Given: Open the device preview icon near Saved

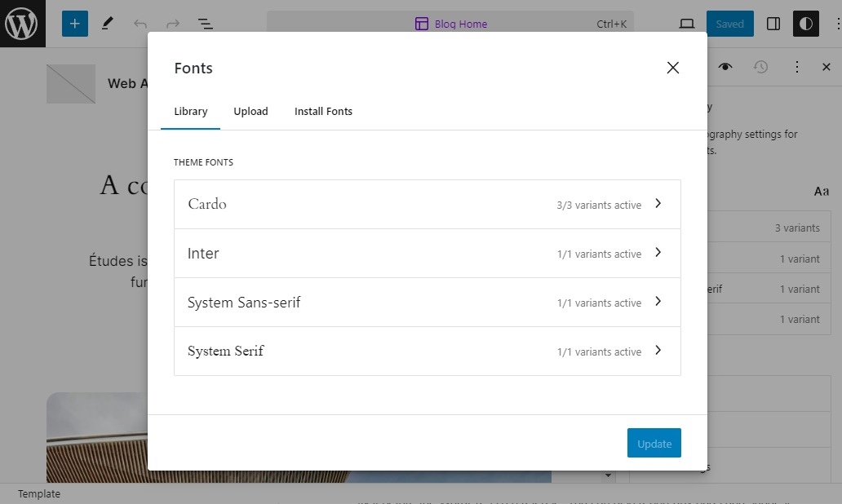Looking at the screenshot, I should 686,24.
